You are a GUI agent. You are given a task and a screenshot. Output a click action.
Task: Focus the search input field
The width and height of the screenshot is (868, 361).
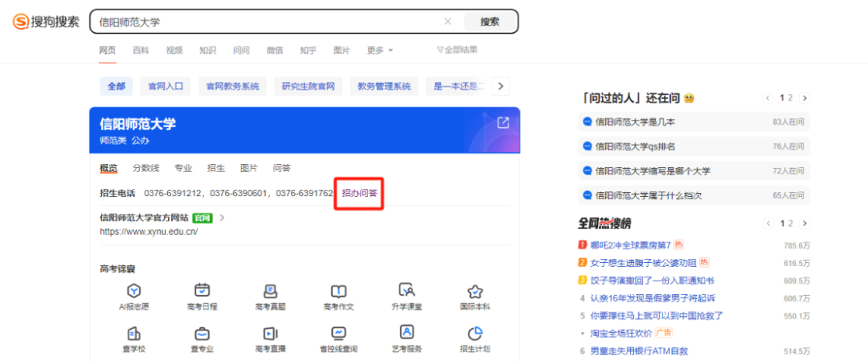(x=268, y=22)
